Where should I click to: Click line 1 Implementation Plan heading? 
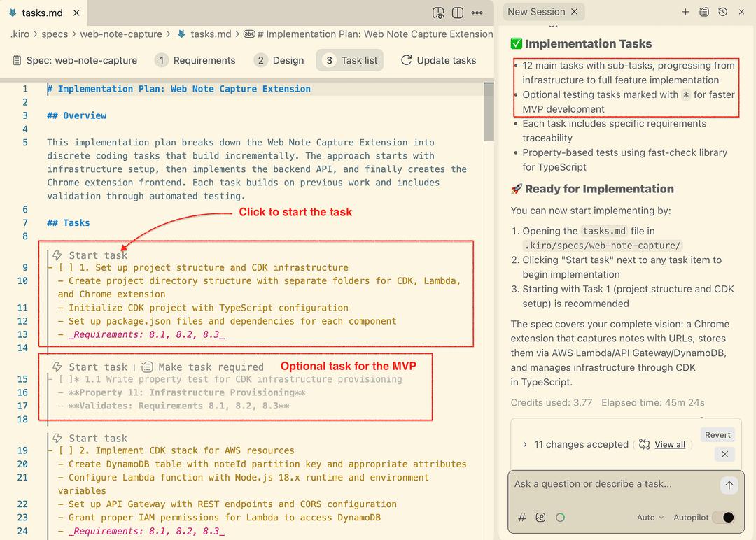(179, 89)
